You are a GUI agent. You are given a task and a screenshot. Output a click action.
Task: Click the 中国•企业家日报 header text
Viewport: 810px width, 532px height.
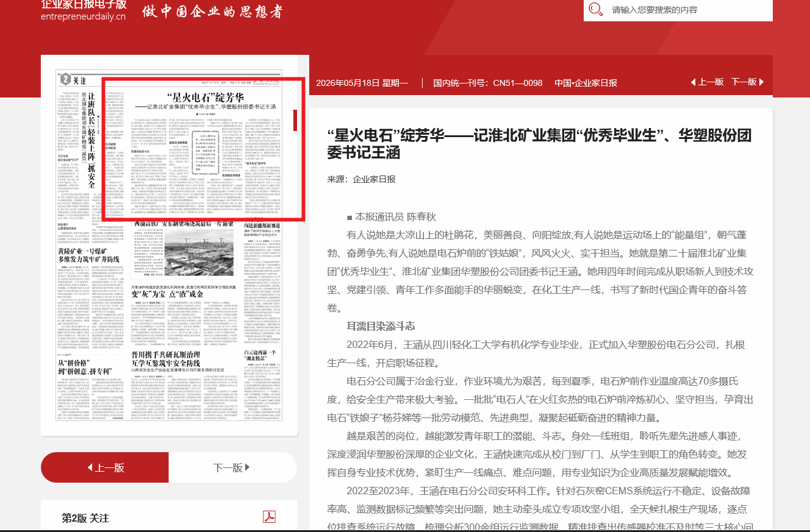(586, 83)
